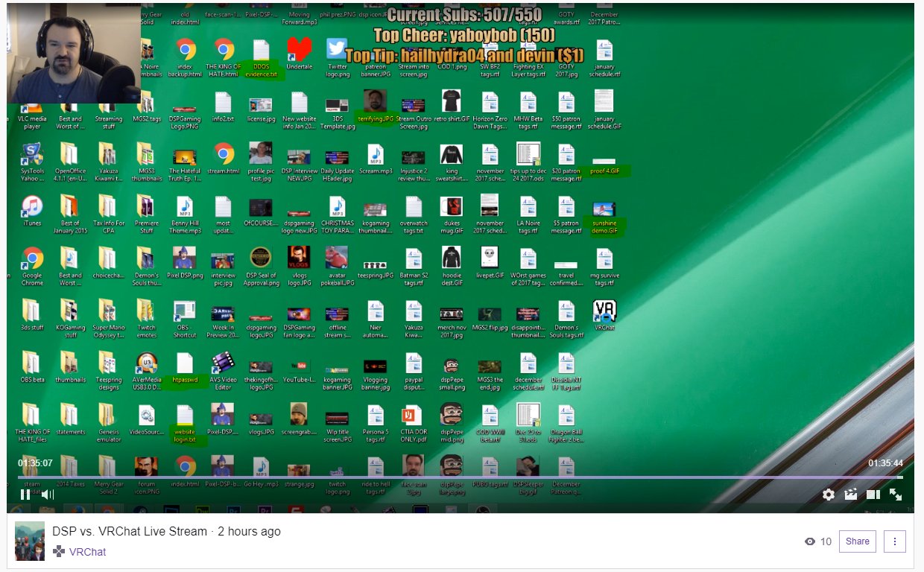The image size is (924, 572).
Task: Click the Go Hey .mp3 file icon
Action: [261, 465]
